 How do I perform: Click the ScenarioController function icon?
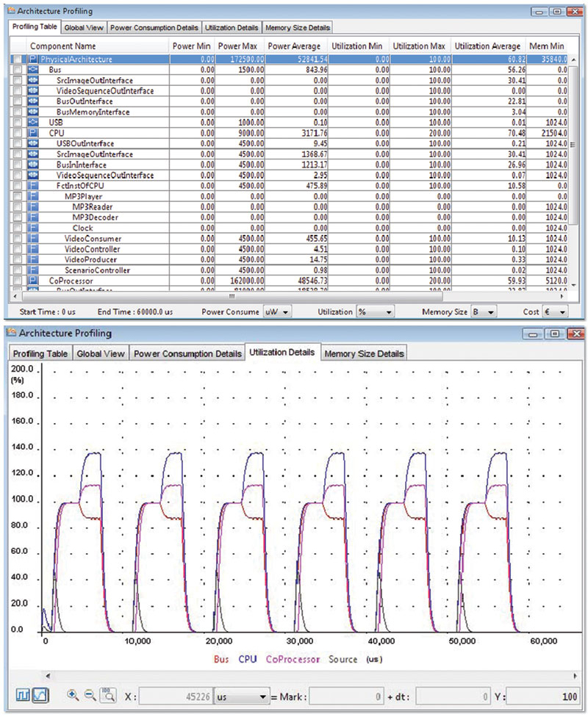(33, 270)
